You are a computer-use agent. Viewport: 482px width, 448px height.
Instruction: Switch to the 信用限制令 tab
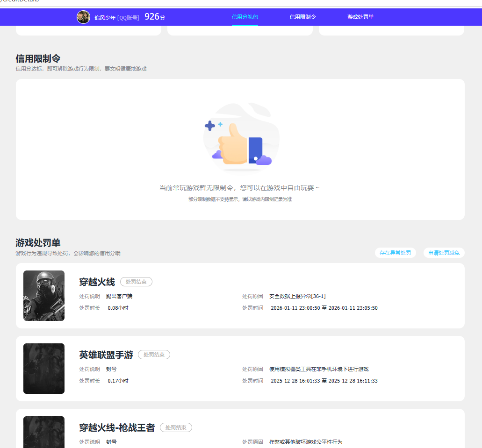[302, 17]
